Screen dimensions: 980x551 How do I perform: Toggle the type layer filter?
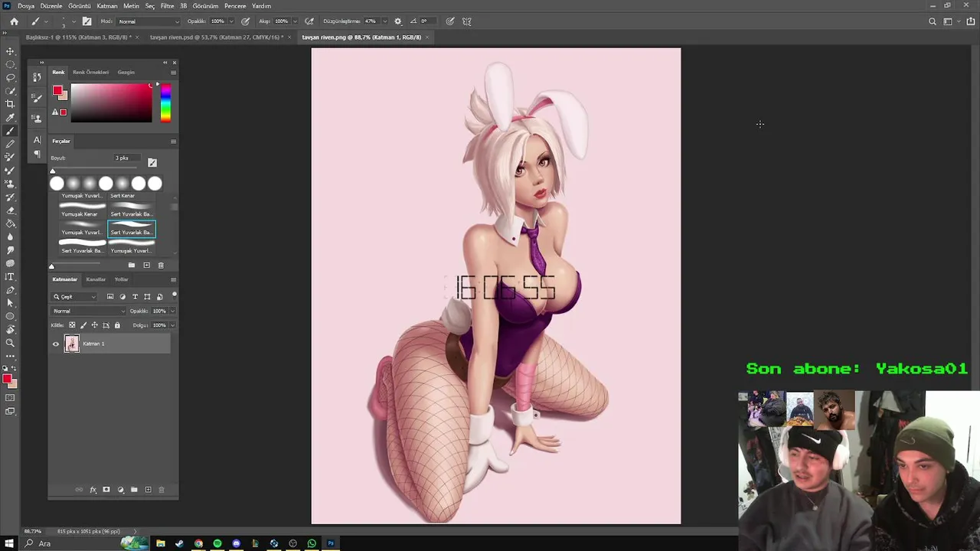tap(135, 297)
